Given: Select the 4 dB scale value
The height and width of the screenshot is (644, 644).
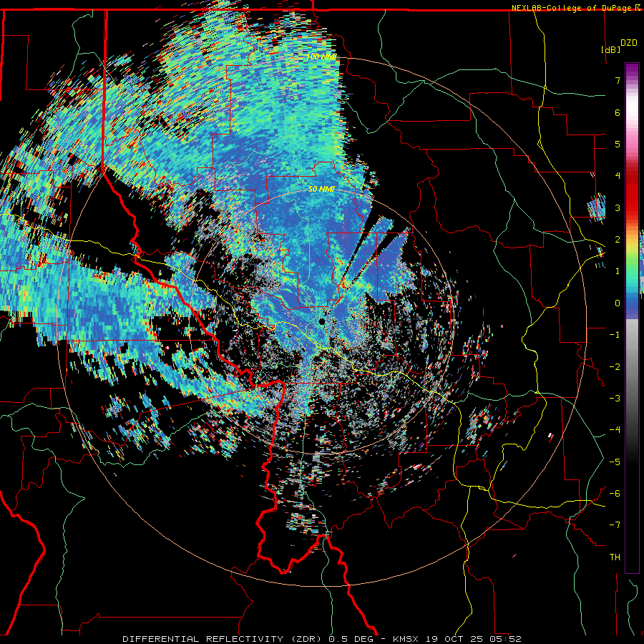Looking at the screenshot, I should tap(618, 176).
